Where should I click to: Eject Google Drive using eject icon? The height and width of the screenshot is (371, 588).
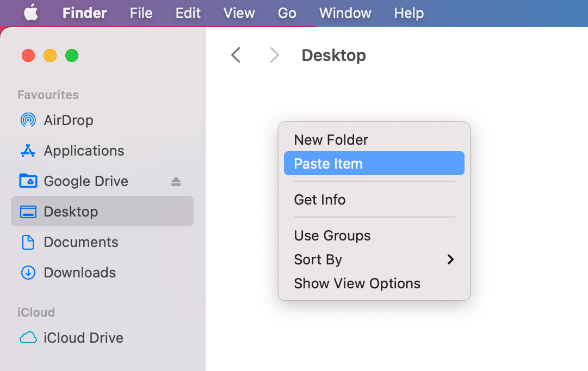click(x=176, y=181)
